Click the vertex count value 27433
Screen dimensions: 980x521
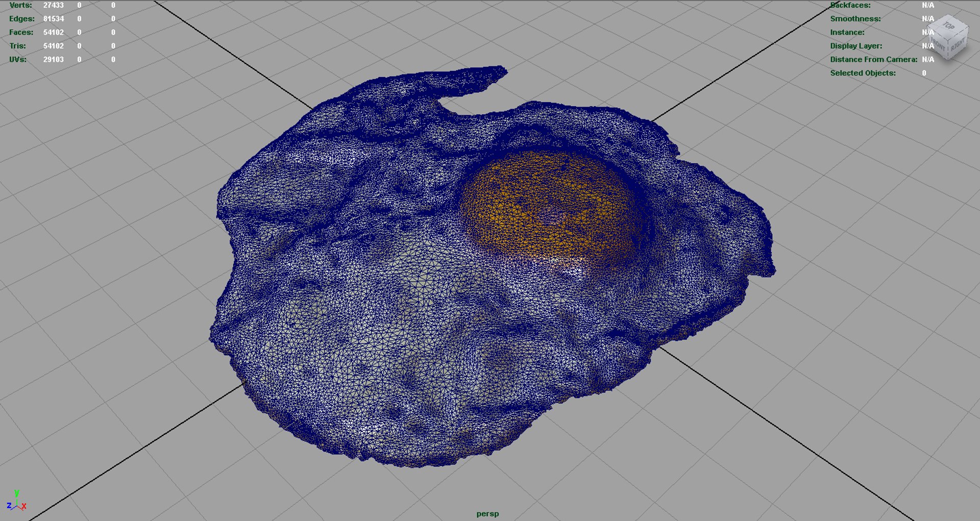[54, 5]
